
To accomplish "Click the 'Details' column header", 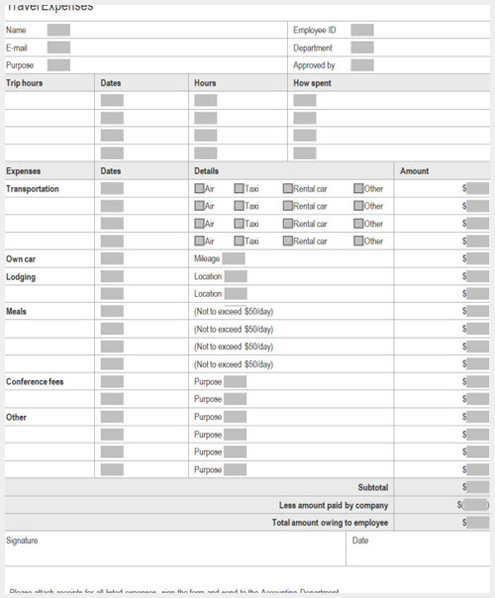I will [206, 171].
